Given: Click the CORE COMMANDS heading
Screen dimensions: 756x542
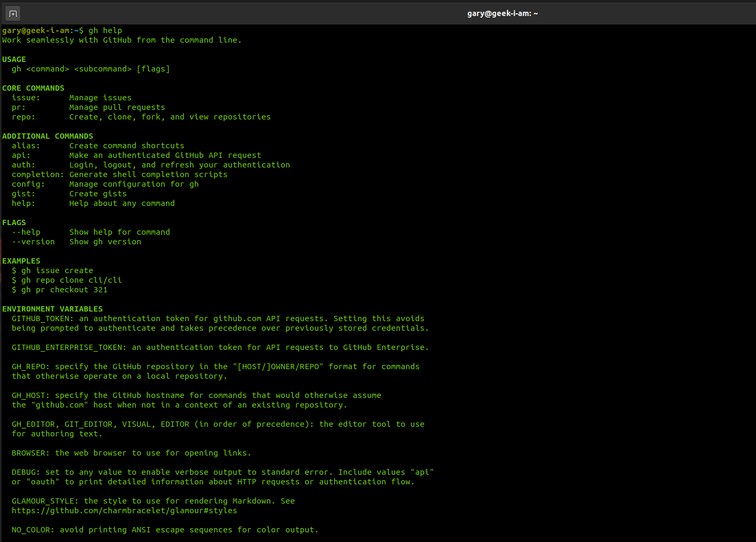Looking at the screenshot, I should tap(33, 88).
